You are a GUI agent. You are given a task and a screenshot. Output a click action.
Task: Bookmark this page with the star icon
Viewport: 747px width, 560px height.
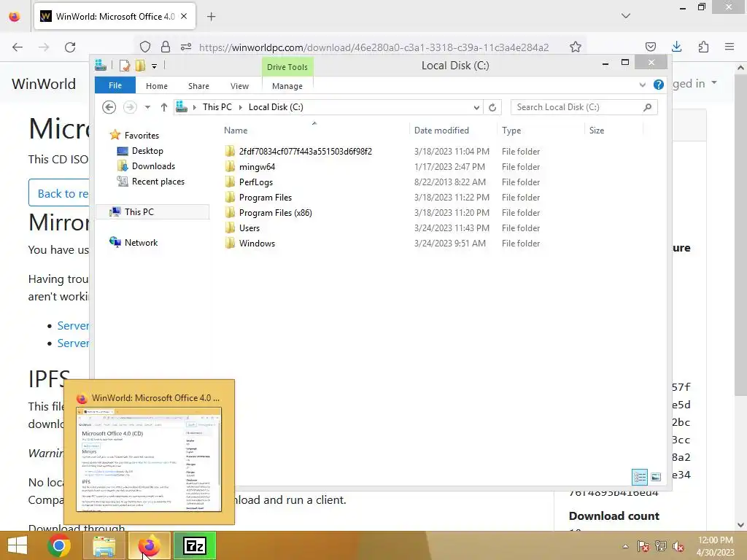(x=576, y=47)
